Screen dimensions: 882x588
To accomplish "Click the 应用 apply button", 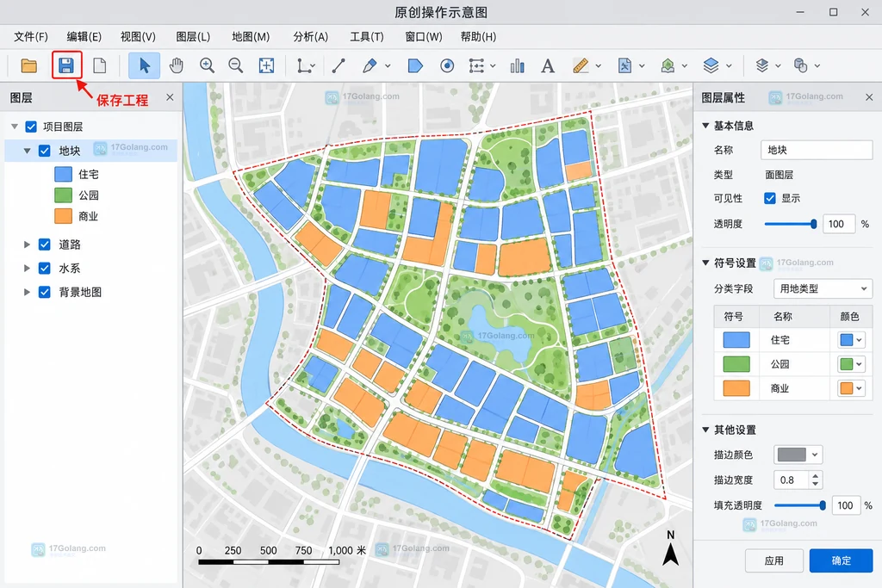I will (x=774, y=560).
